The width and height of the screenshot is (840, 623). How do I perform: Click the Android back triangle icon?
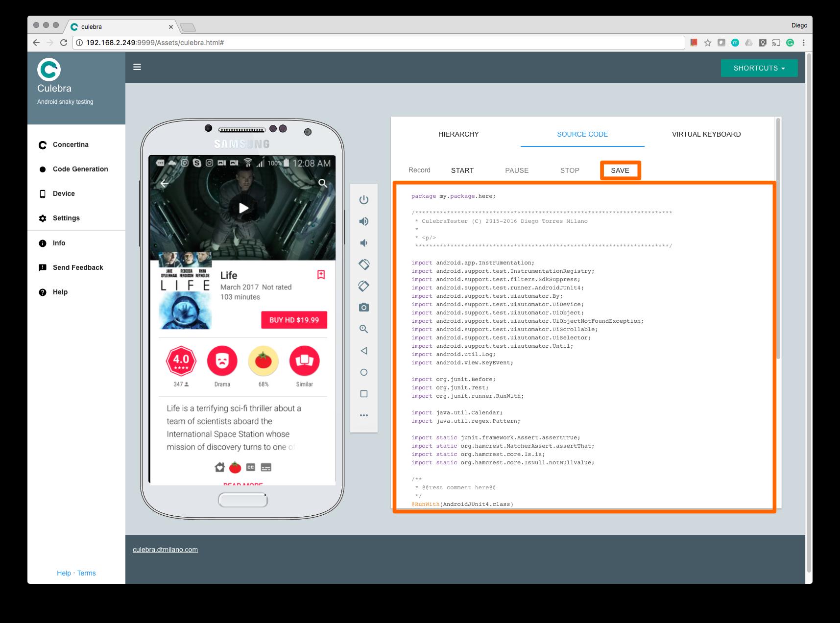pyautogui.click(x=364, y=351)
